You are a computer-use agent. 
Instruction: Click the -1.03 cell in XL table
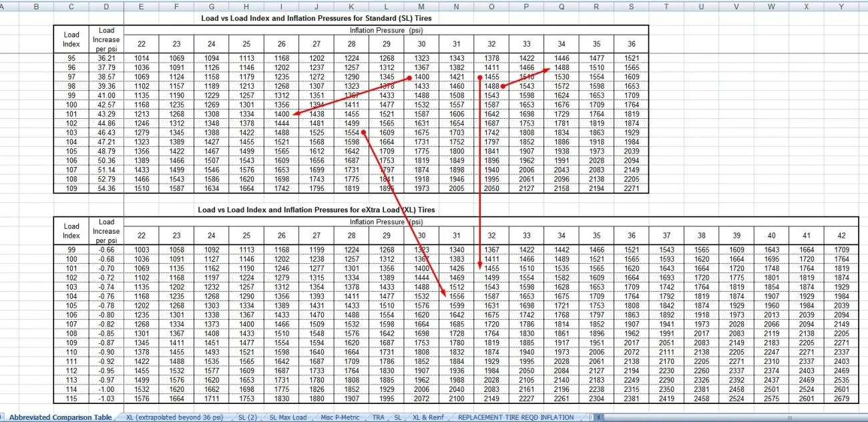(106, 399)
